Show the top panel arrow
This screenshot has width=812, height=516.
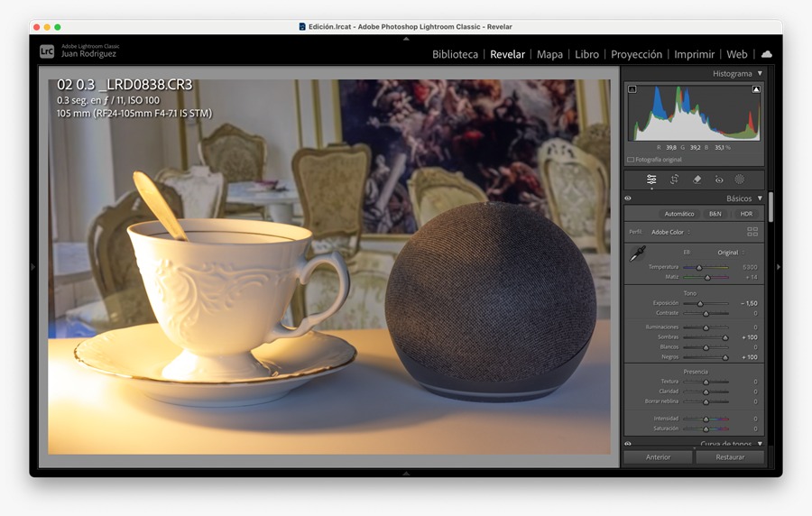pyautogui.click(x=406, y=39)
